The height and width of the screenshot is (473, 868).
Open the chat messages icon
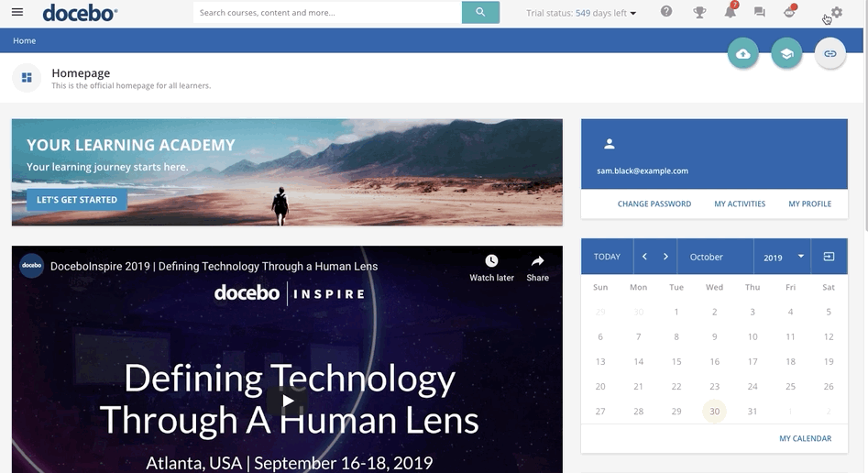pos(759,13)
